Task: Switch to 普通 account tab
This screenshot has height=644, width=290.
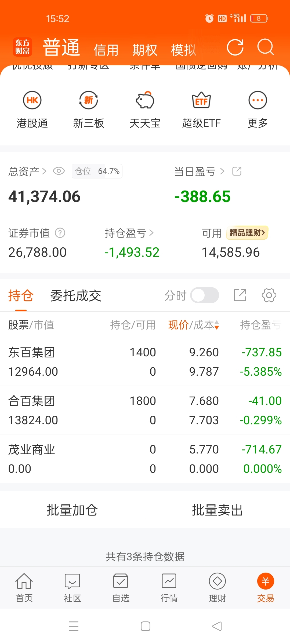Action: [x=61, y=47]
